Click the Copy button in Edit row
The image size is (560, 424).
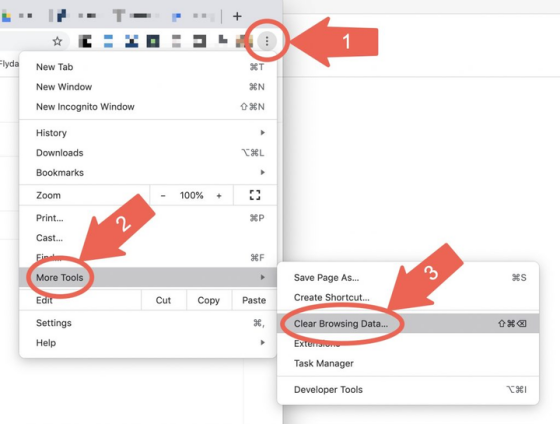coord(209,300)
